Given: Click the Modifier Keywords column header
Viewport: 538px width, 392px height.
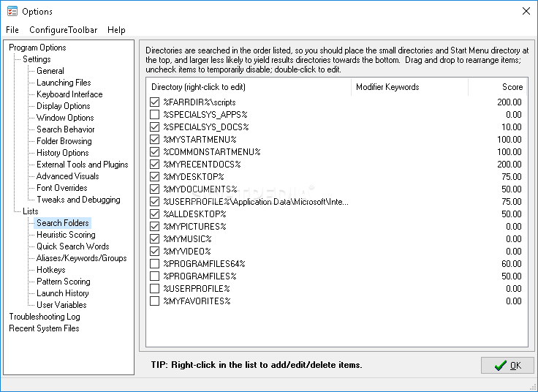Looking at the screenshot, I should 409,87.
